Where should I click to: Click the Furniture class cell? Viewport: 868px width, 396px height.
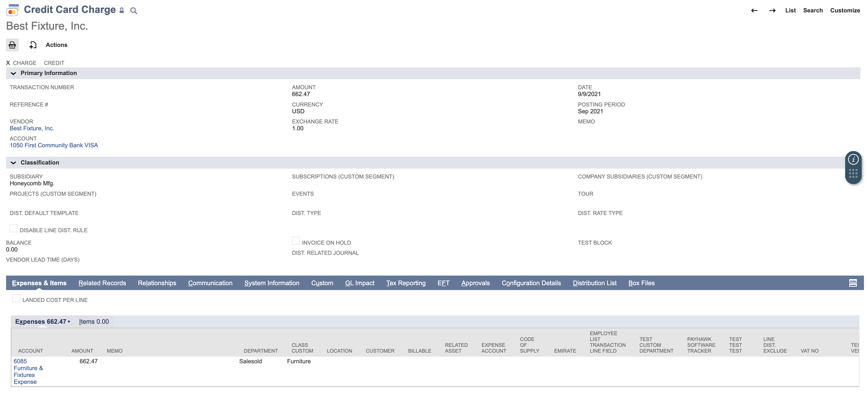(x=299, y=361)
